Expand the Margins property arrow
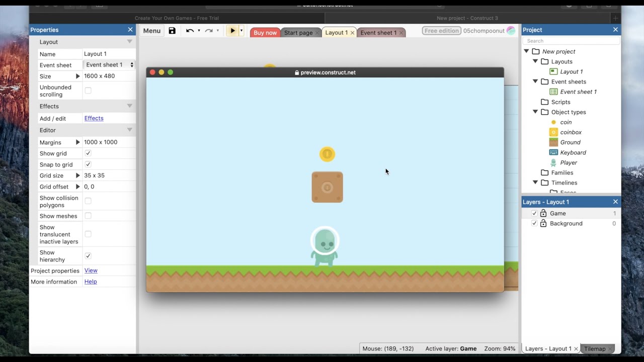644x362 pixels. click(77, 142)
